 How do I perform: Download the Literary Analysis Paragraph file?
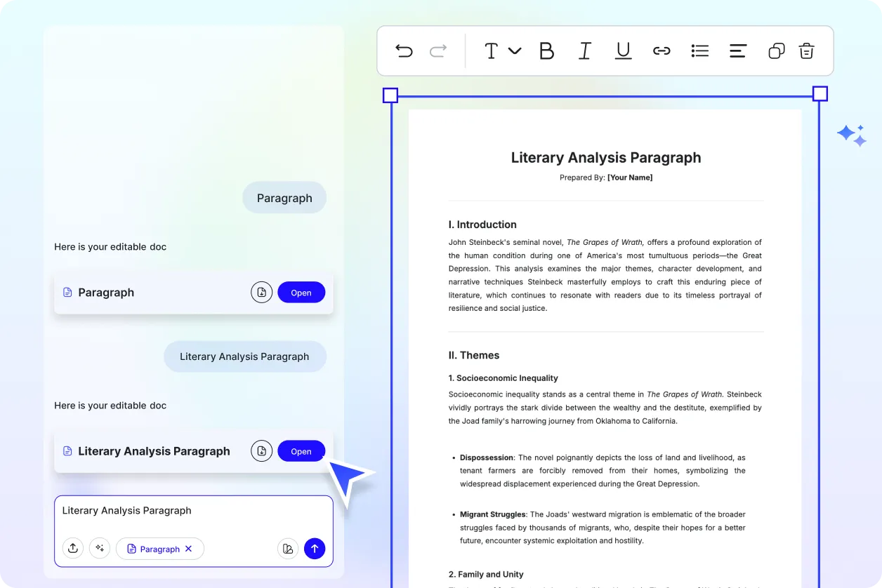(261, 451)
